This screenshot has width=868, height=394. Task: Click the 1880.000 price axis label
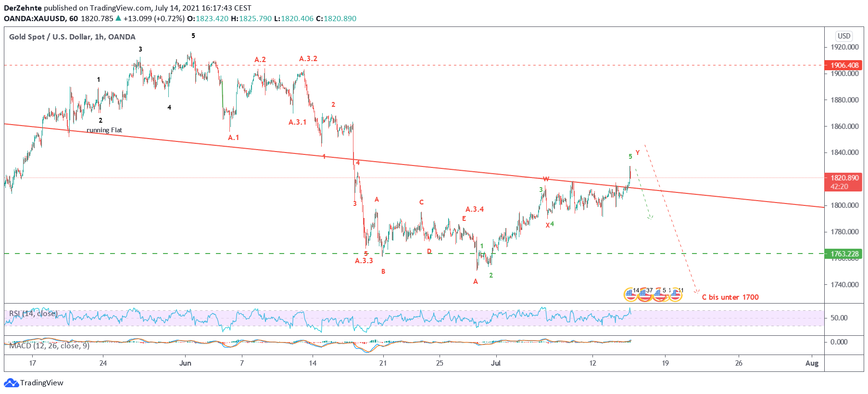pyautogui.click(x=844, y=100)
